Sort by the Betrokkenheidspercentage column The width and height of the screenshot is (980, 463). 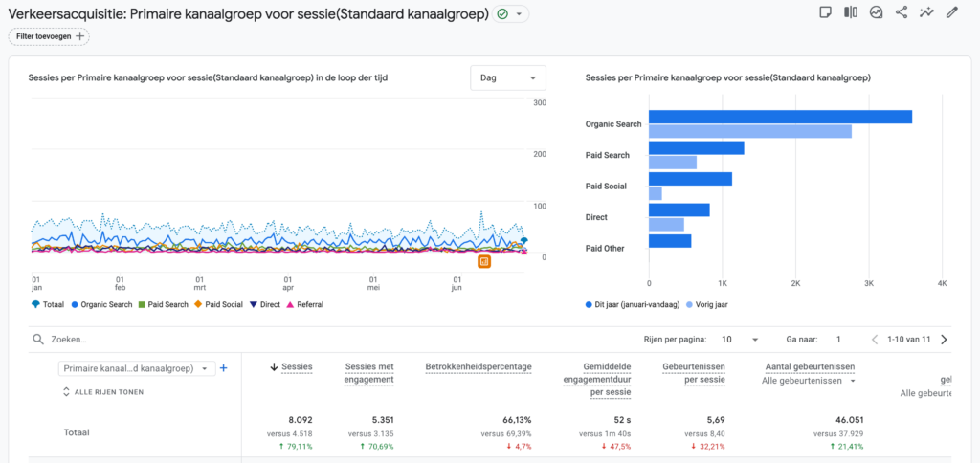[x=479, y=367]
